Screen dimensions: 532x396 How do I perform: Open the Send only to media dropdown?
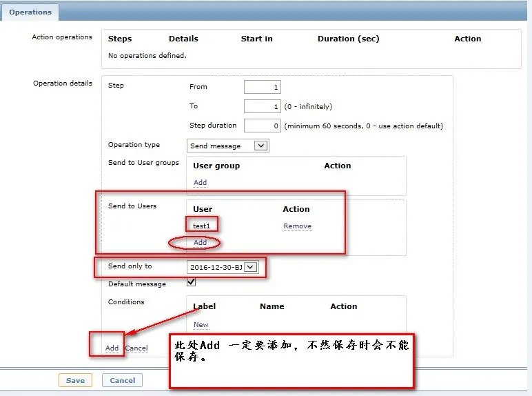(222, 267)
